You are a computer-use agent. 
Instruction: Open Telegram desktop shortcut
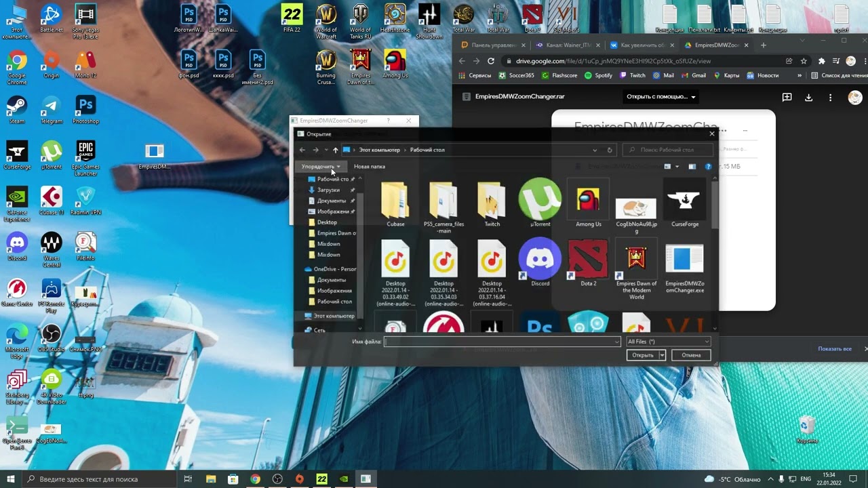[51, 110]
